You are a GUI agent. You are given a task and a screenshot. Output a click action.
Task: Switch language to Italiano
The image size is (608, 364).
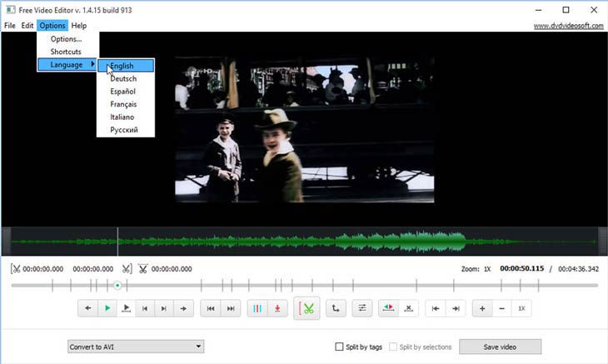(126, 117)
